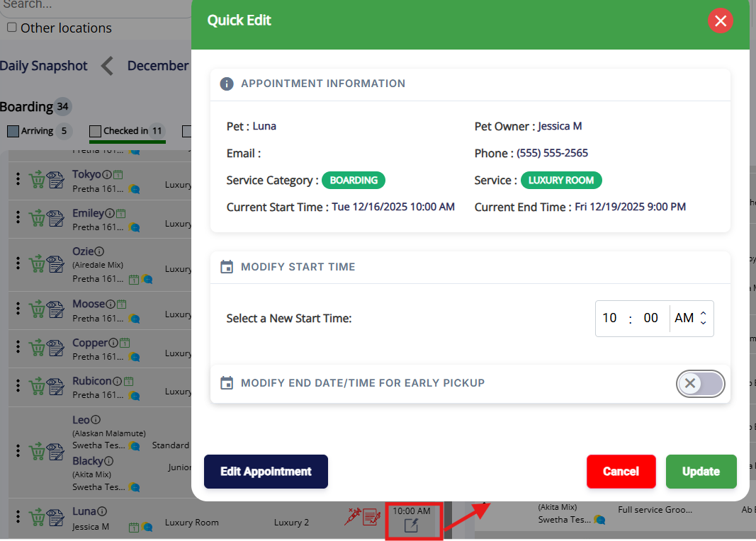Open three-dot menu for Ozie's row
756x541 pixels.
[x=18, y=263]
